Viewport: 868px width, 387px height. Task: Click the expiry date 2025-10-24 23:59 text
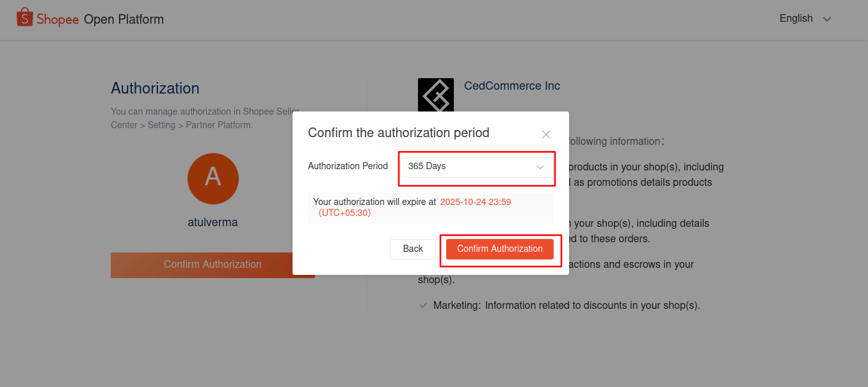pyautogui.click(x=476, y=202)
